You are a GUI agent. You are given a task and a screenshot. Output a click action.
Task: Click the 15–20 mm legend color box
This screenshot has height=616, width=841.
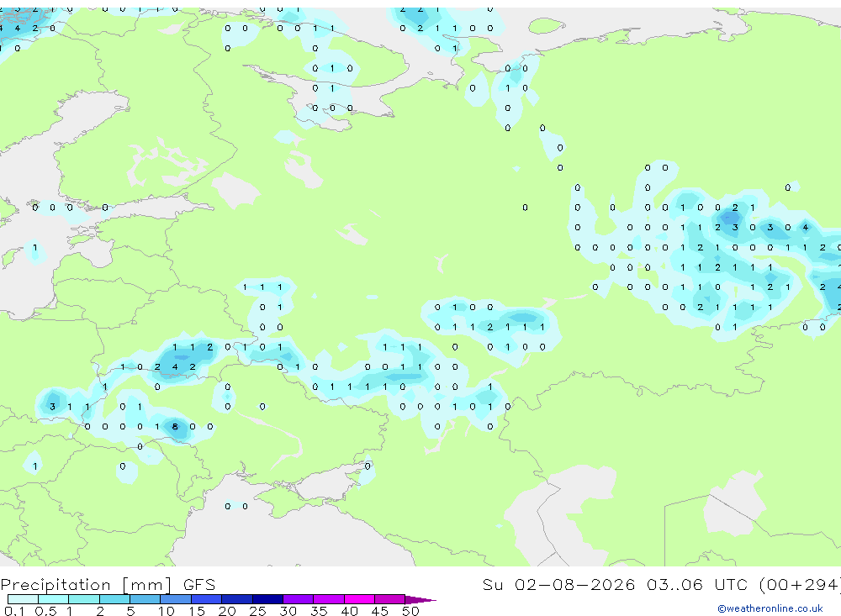click(206, 599)
